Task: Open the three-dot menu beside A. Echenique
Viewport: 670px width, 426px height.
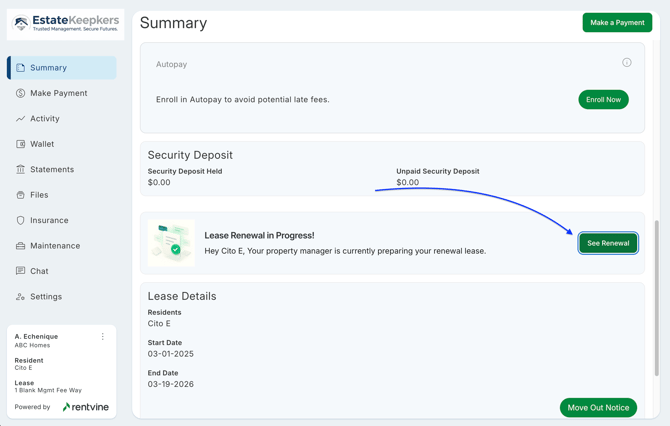Action: (x=103, y=337)
